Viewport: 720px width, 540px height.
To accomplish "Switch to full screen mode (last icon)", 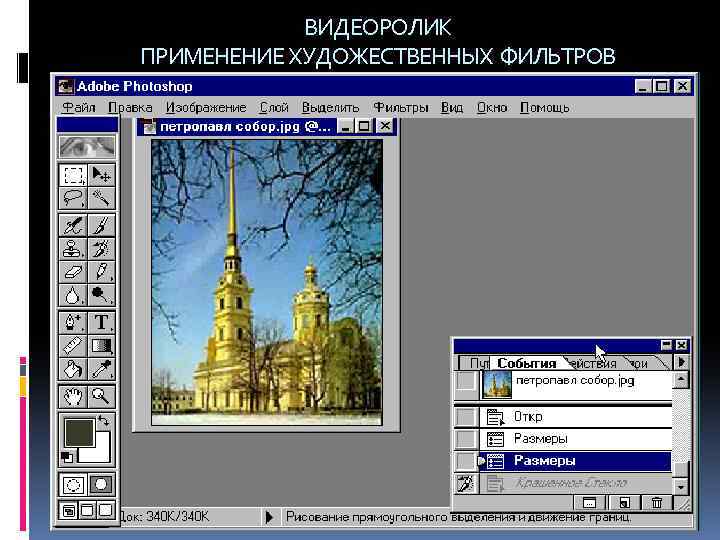I will 106,511.
